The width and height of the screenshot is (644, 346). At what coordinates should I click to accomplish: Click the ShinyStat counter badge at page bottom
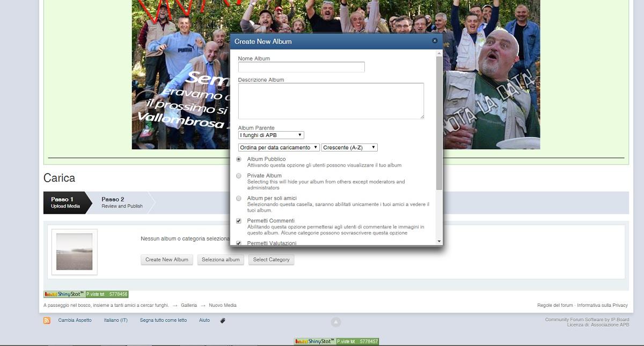click(x=336, y=342)
